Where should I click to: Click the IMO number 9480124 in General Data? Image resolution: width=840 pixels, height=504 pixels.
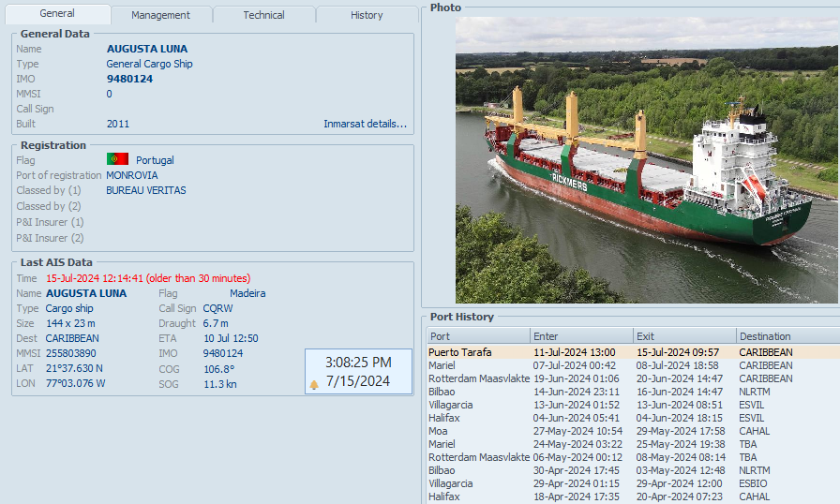[x=129, y=79]
